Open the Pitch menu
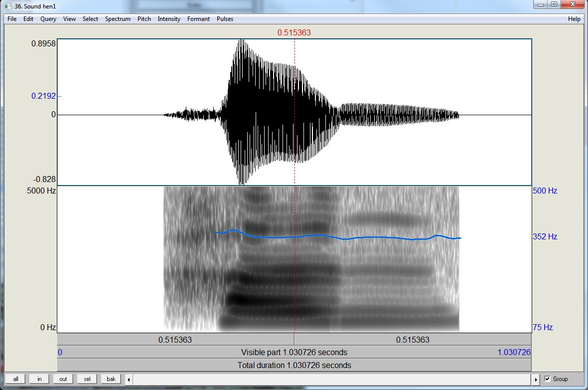 click(x=144, y=19)
